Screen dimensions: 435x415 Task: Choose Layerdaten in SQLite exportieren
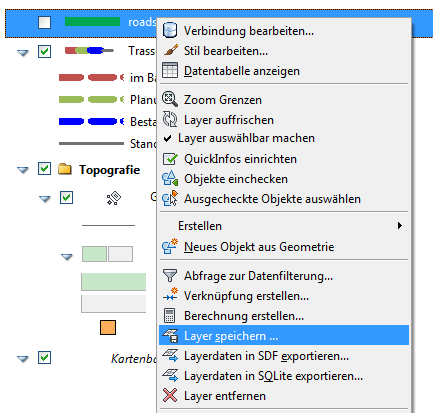[x=284, y=376]
